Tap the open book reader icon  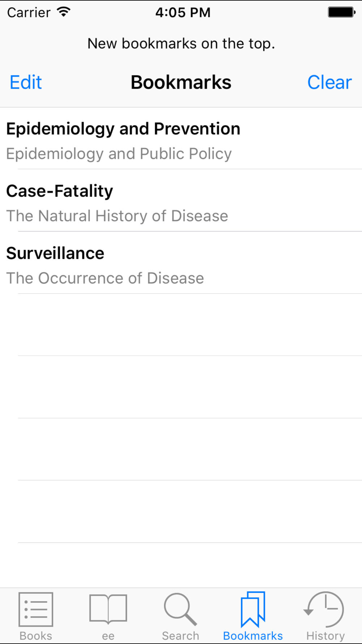point(108,609)
